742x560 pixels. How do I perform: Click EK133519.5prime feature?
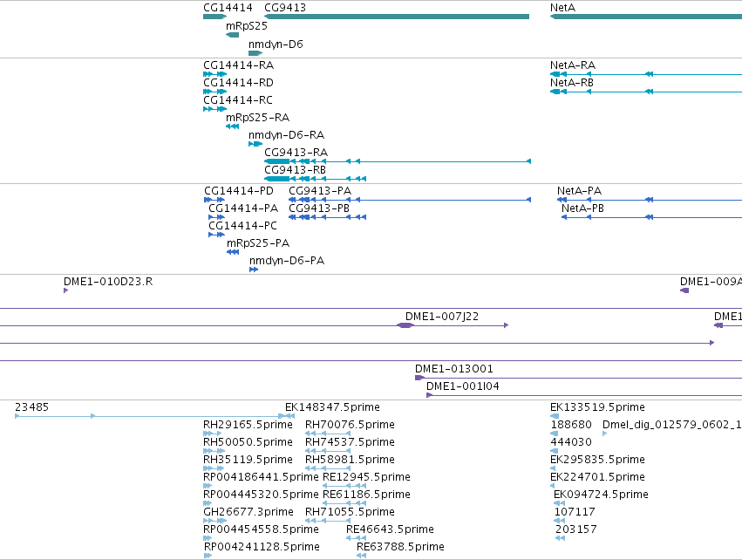point(555,416)
